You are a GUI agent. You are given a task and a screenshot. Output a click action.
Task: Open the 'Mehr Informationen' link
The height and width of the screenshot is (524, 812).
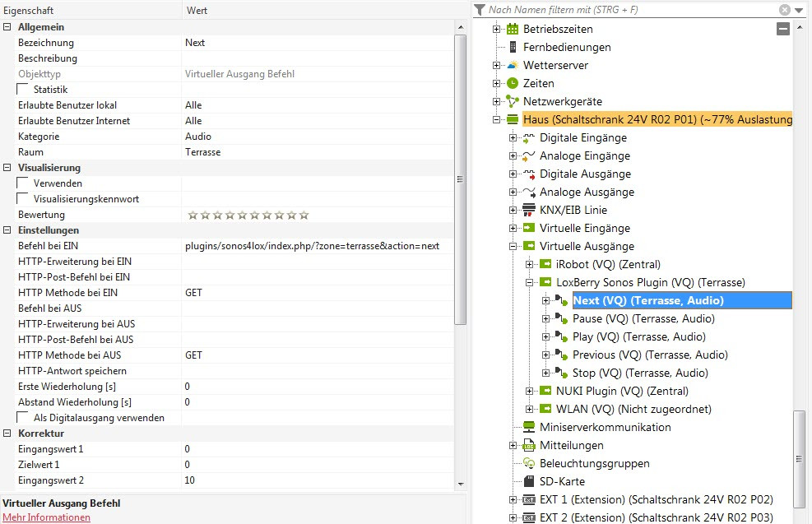tap(46, 517)
